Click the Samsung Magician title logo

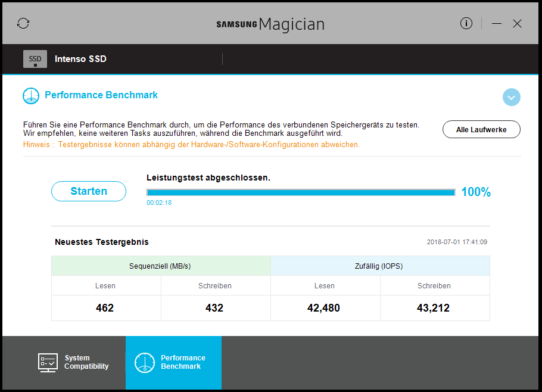tap(270, 24)
